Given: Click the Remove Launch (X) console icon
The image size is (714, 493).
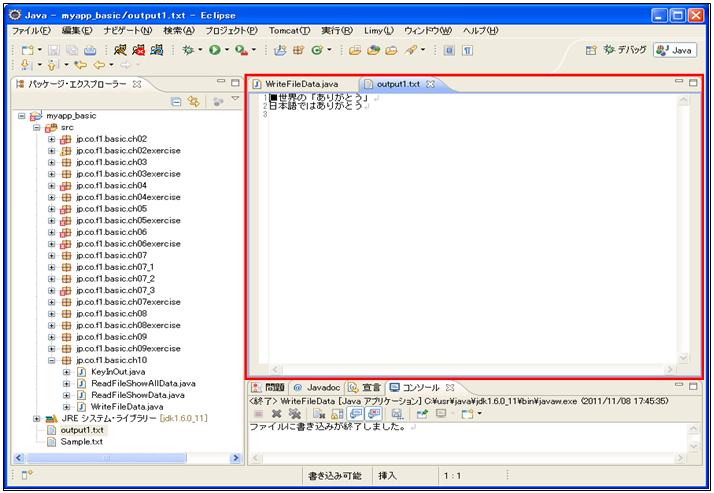Looking at the screenshot, I should point(276,413).
